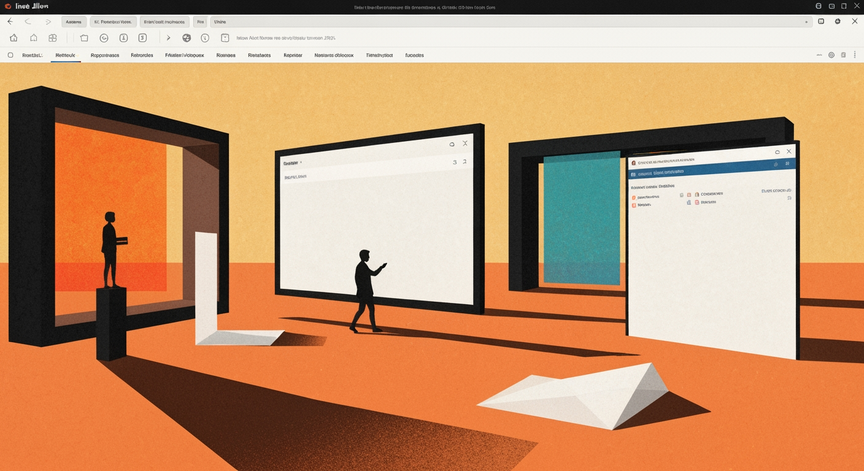This screenshot has height=471, width=864.
Task: Click the cloud icon in middle floating window
Action: 452,144
